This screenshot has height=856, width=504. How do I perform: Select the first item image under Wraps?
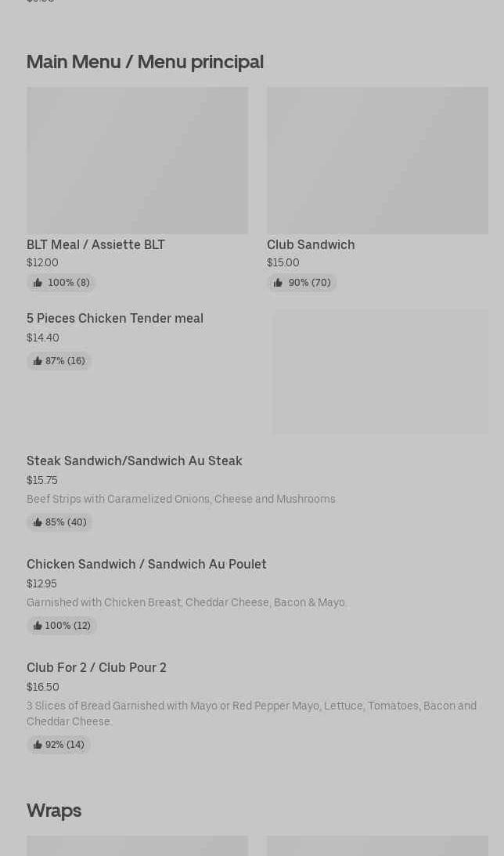click(137, 846)
